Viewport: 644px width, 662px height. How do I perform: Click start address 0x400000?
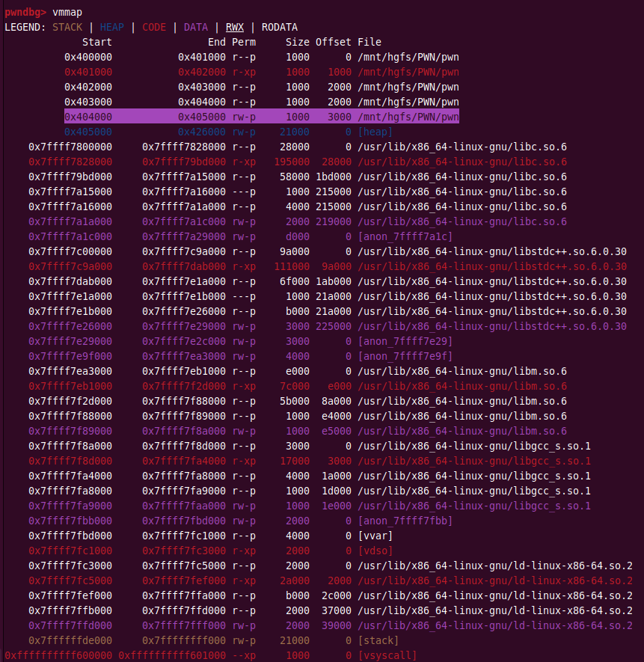point(88,57)
